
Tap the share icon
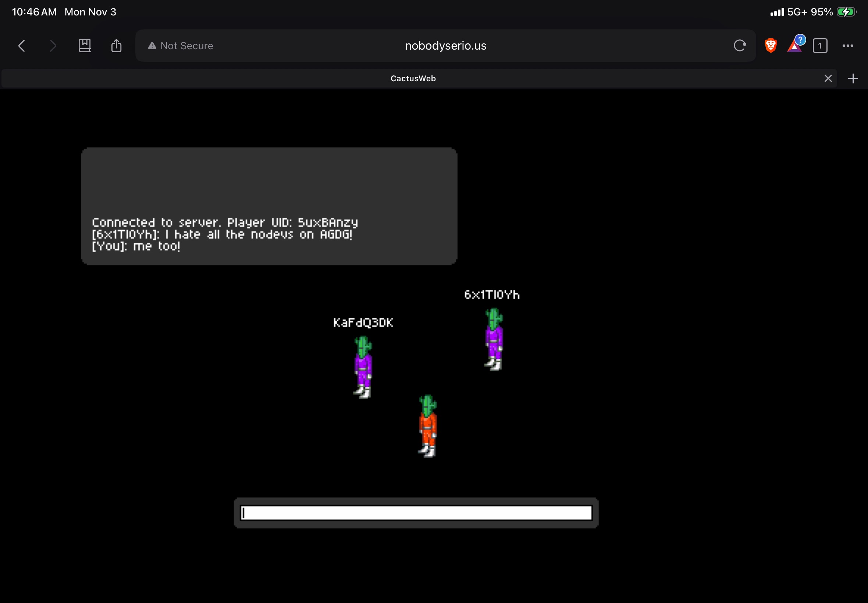116,46
